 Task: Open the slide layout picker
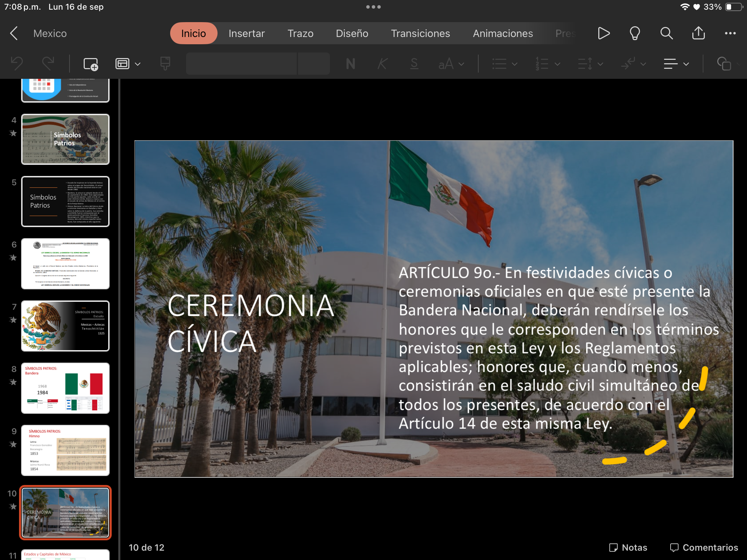pos(128,64)
